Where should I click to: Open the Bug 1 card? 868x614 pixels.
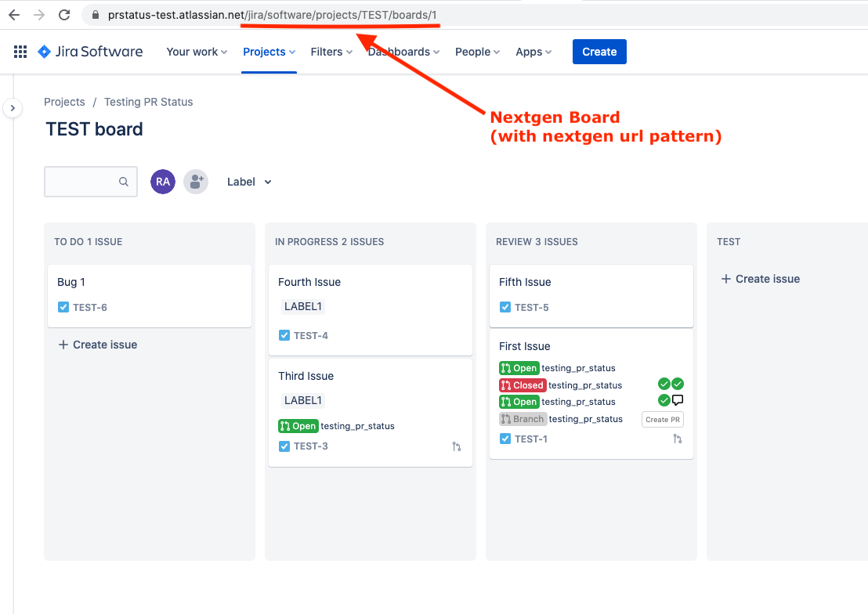(150, 296)
